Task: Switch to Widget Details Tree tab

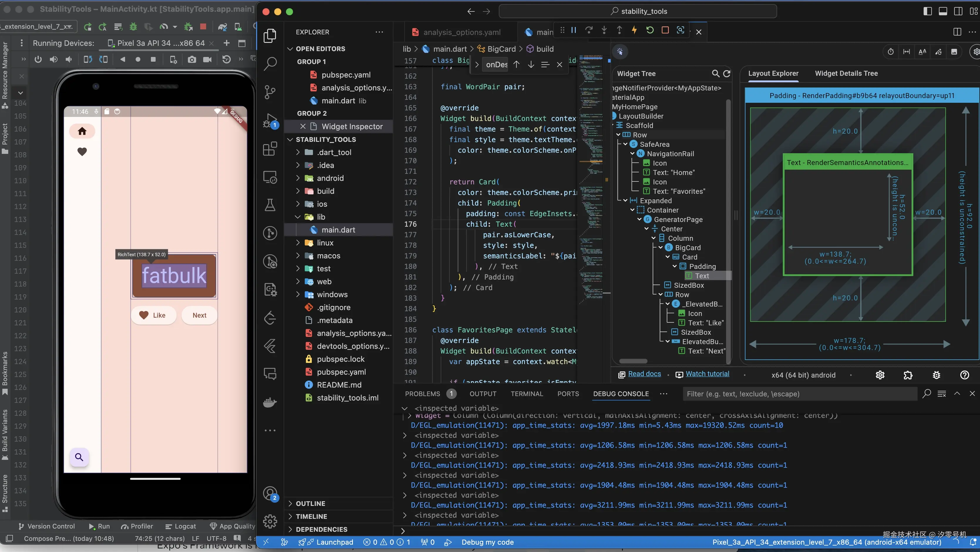Action: click(x=846, y=73)
